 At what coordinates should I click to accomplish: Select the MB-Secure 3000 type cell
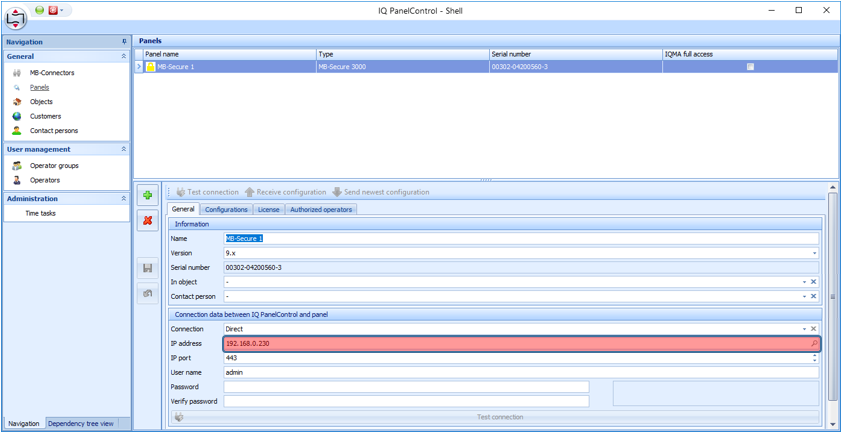click(x=403, y=67)
